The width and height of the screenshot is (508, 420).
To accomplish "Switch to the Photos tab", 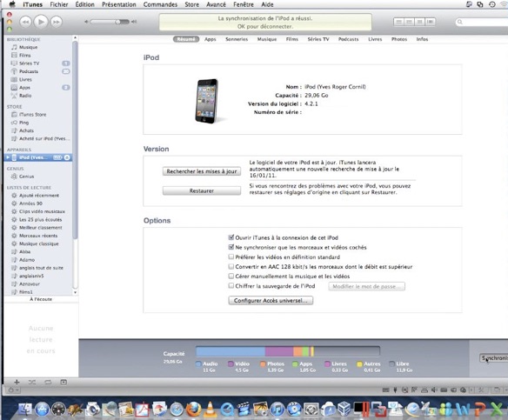I will click(399, 39).
